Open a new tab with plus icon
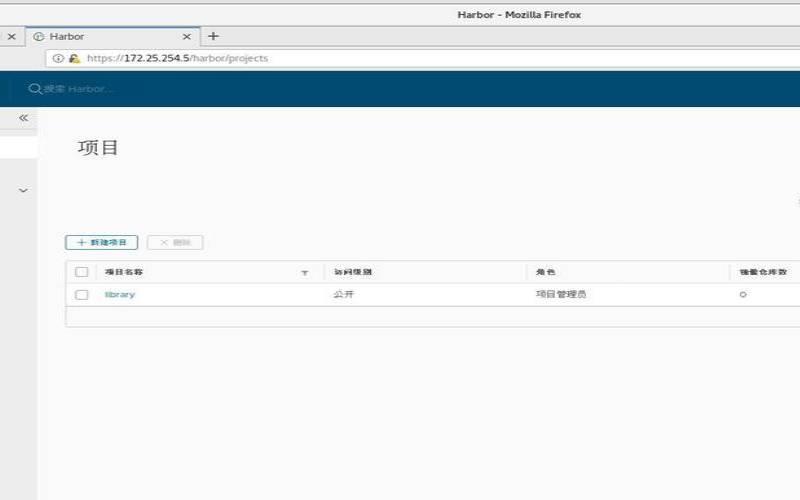 coord(213,36)
